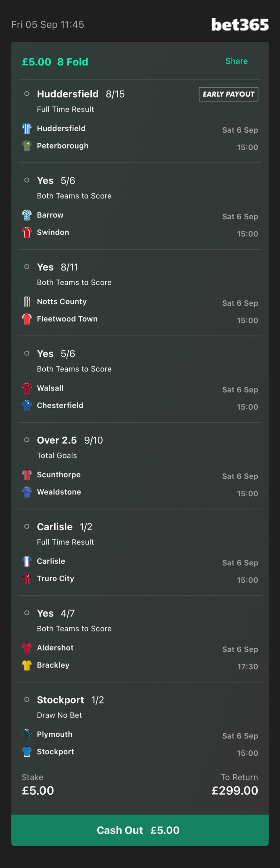Click Huddersfield's blue striped shirt icon
Image resolution: width=280 pixels, height=868 pixels.
[27, 129]
